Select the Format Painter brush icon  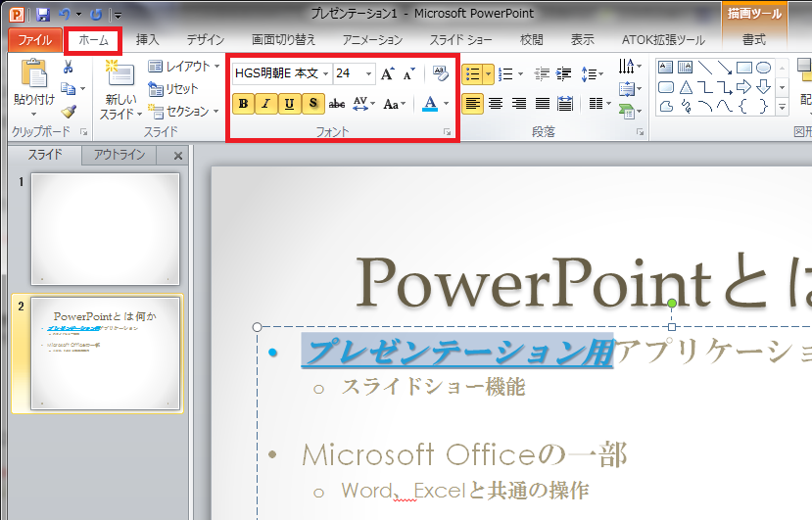69,111
